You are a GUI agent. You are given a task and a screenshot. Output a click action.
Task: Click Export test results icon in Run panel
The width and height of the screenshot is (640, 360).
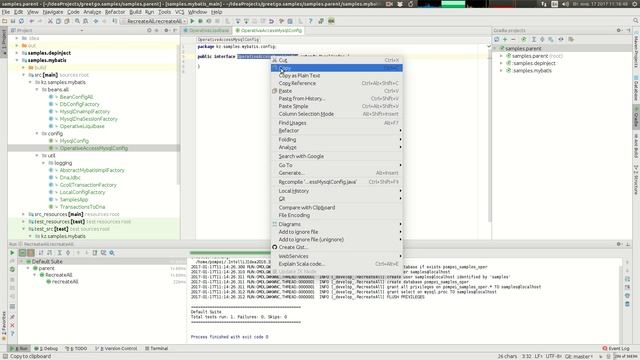pos(95,253)
